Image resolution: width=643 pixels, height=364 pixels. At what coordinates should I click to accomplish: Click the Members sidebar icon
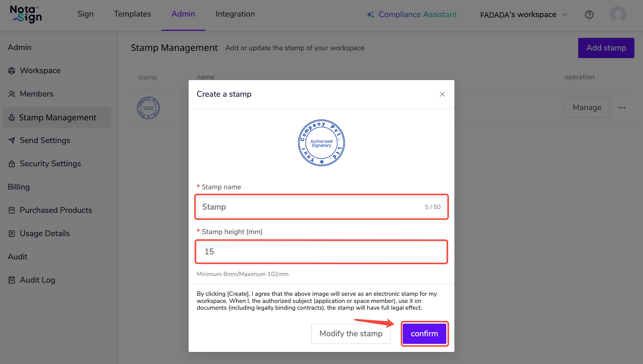(x=11, y=94)
